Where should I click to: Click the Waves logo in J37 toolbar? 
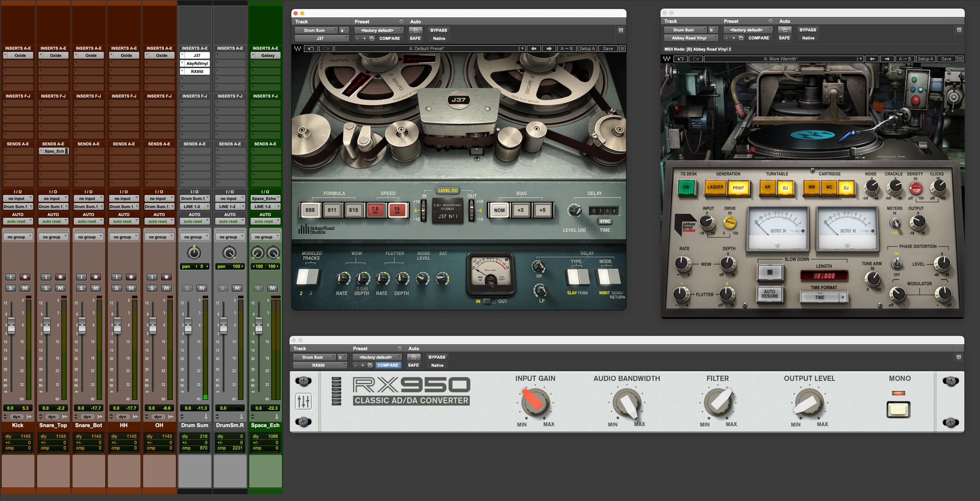pyautogui.click(x=298, y=49)
